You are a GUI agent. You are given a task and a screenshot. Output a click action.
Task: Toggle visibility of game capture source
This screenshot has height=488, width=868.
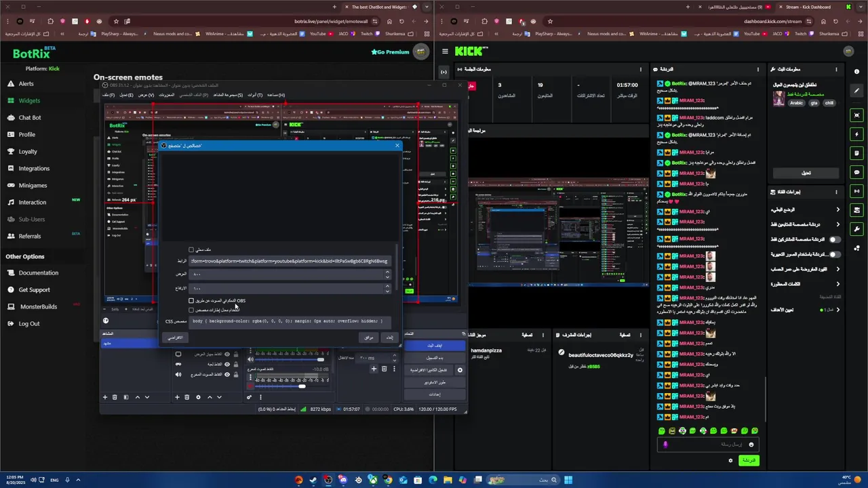pos(227,364)
